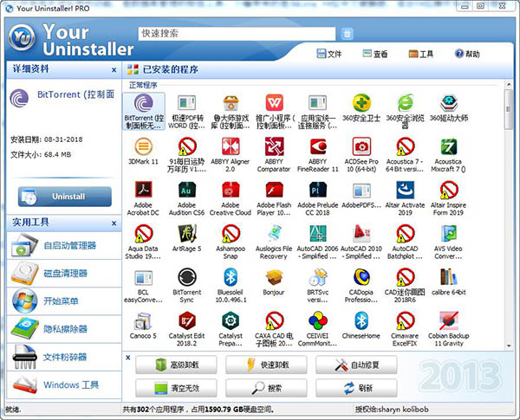Select the CADopia Professional icon

[361, 277]
